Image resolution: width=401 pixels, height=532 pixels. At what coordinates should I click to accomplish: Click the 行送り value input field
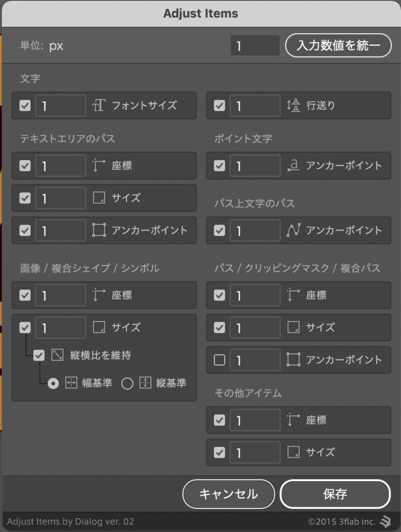click(x=255, y=105)
